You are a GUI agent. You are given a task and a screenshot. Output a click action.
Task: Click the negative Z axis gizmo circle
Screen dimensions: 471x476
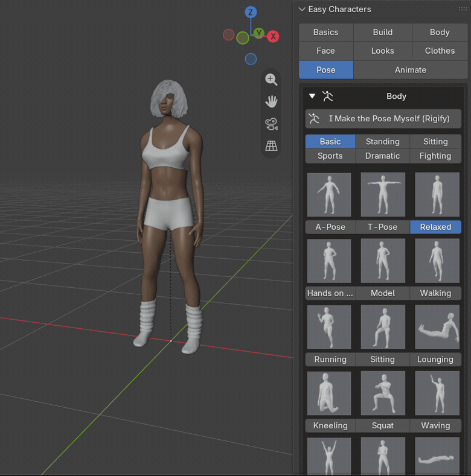point(251,59)
